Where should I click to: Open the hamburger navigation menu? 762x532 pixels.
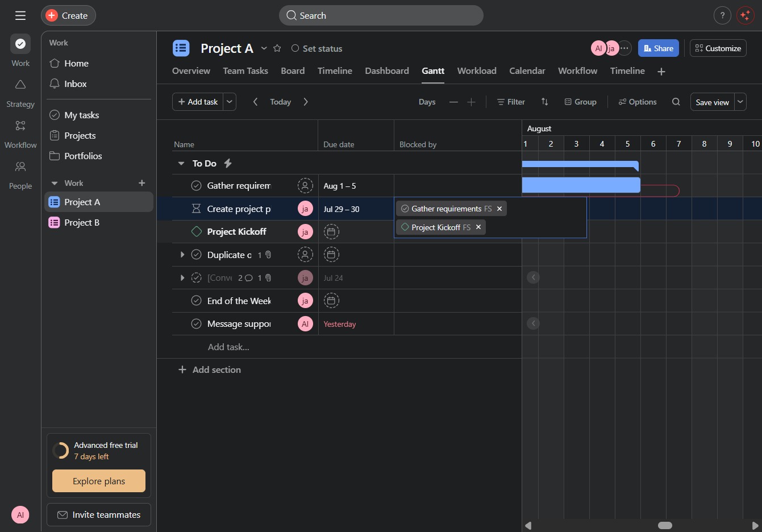(x=20, y=15)
